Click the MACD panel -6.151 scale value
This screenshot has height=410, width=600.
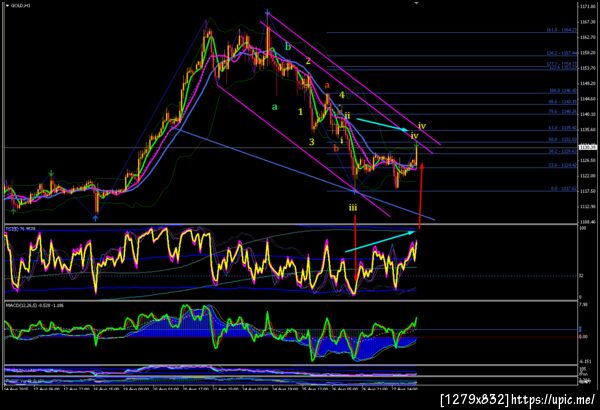[585, 361]
